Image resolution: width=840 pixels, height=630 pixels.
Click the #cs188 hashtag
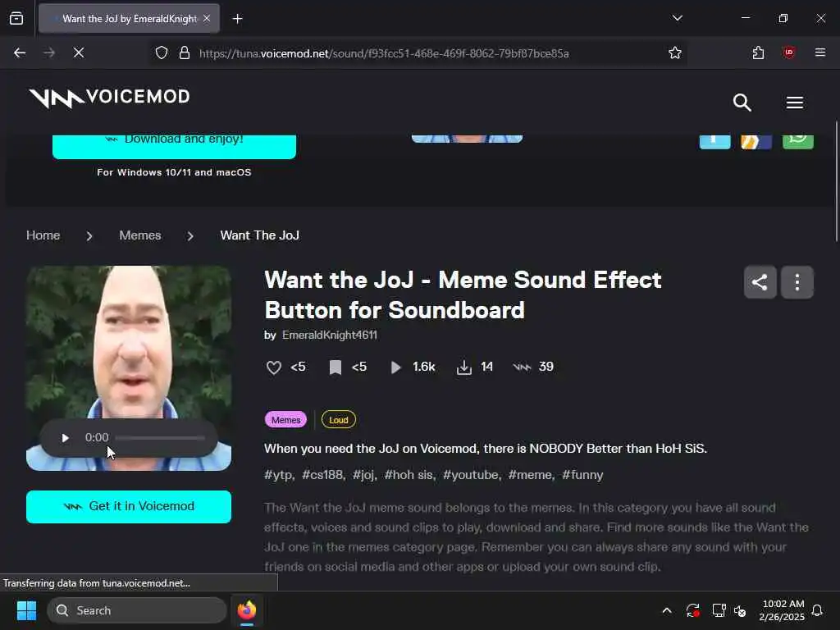click(322, 475)
